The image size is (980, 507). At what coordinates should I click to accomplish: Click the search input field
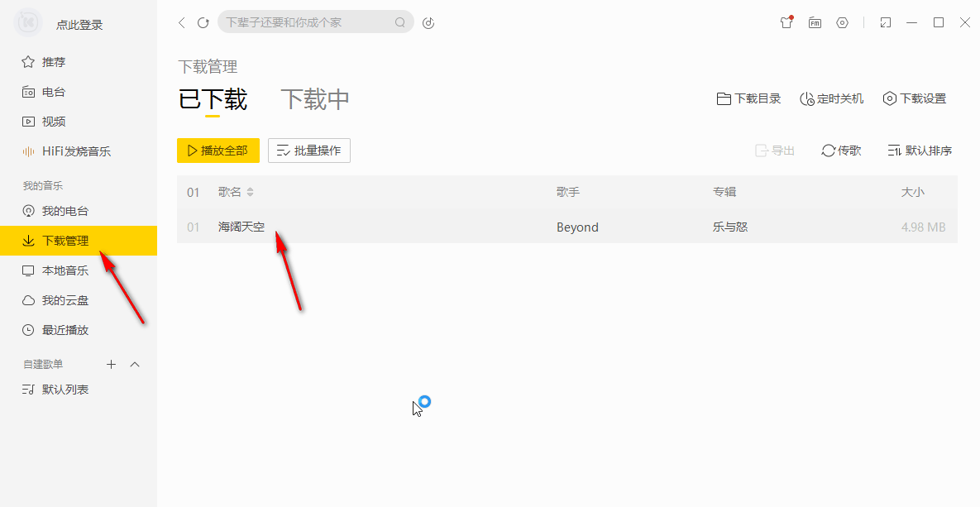(306, 23)
